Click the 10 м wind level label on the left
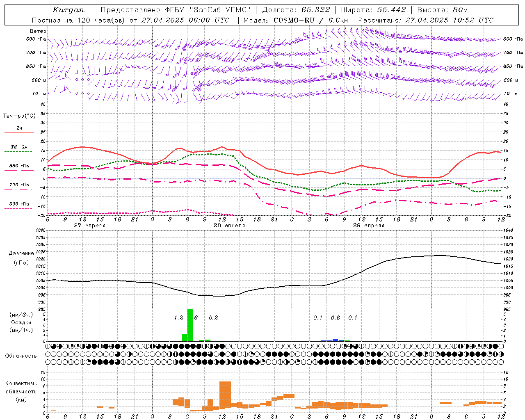Screen dimensions: 525x420 39,94
